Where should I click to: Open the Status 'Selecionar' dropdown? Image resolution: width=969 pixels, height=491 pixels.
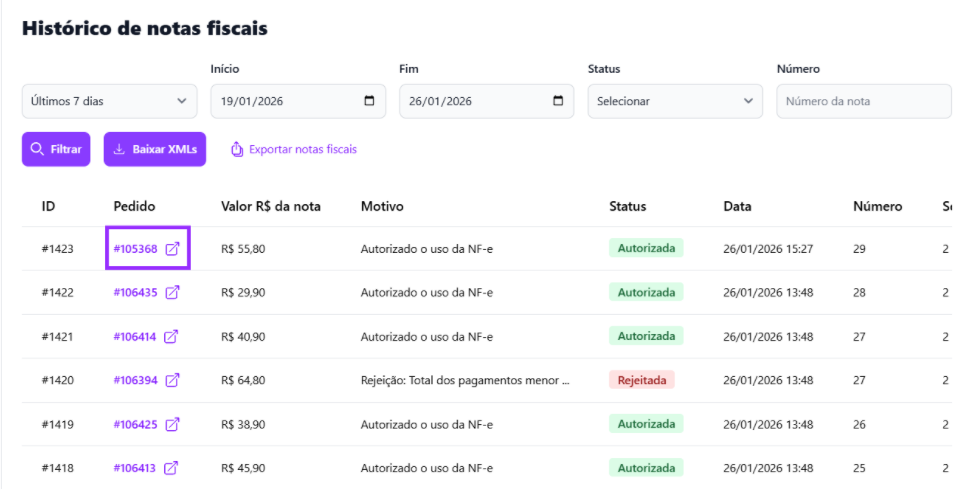click(675, 101)
